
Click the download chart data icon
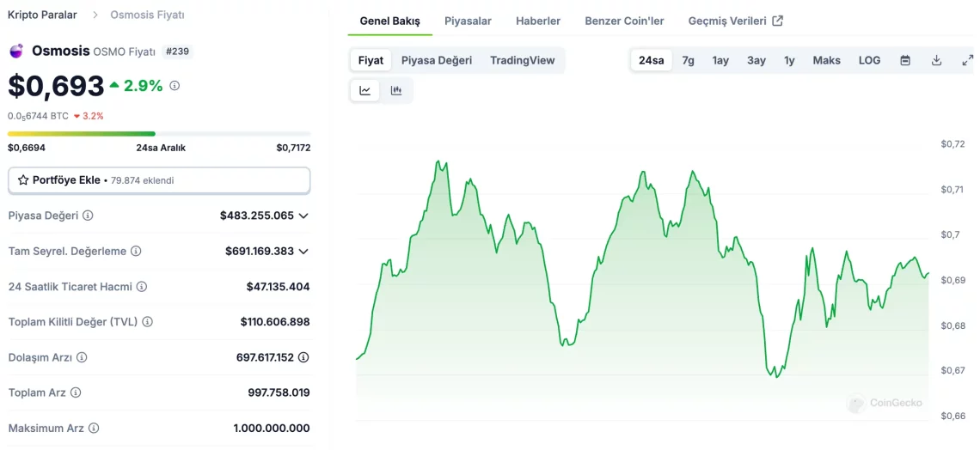tap(937, 60)
